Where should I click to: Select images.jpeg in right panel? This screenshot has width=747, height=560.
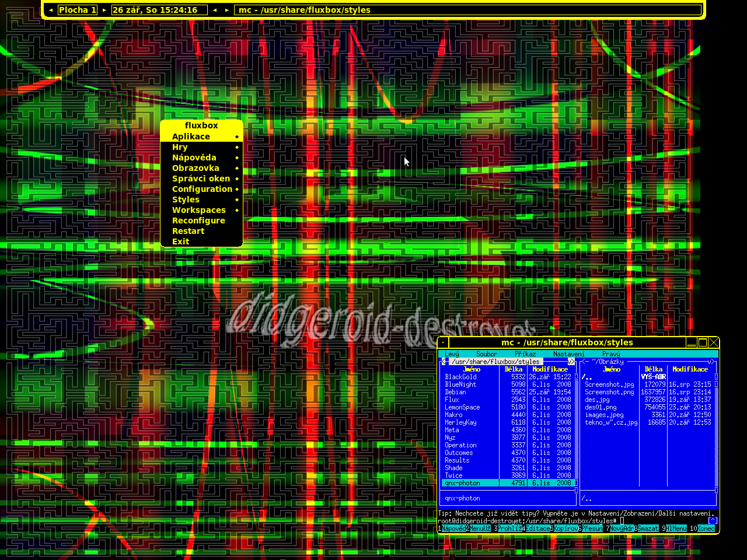pos(648,415)
